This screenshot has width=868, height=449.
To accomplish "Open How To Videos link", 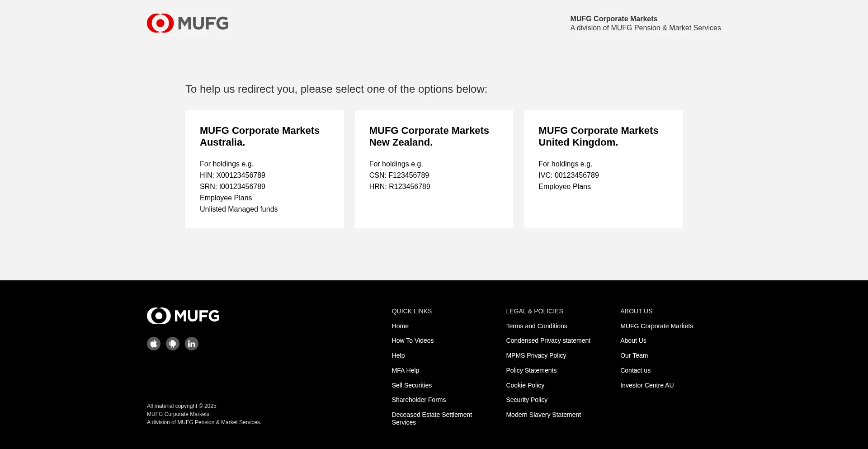I will tap(413, 340).
